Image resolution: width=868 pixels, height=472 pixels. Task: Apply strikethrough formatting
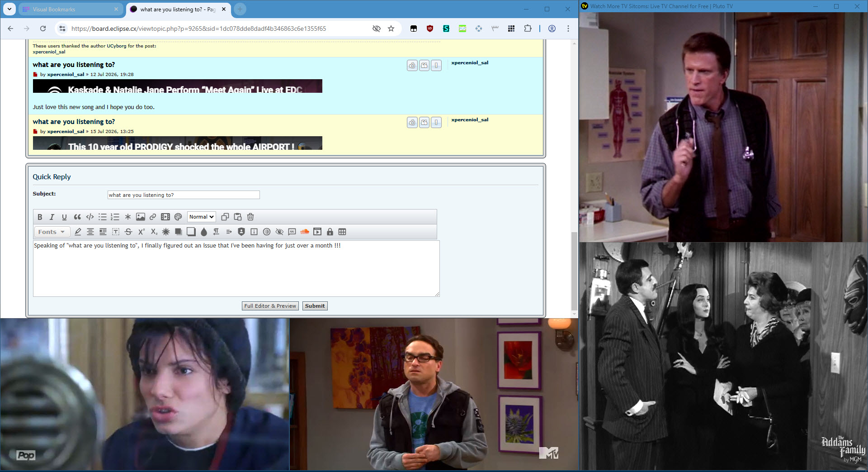[x=128, y=232]
